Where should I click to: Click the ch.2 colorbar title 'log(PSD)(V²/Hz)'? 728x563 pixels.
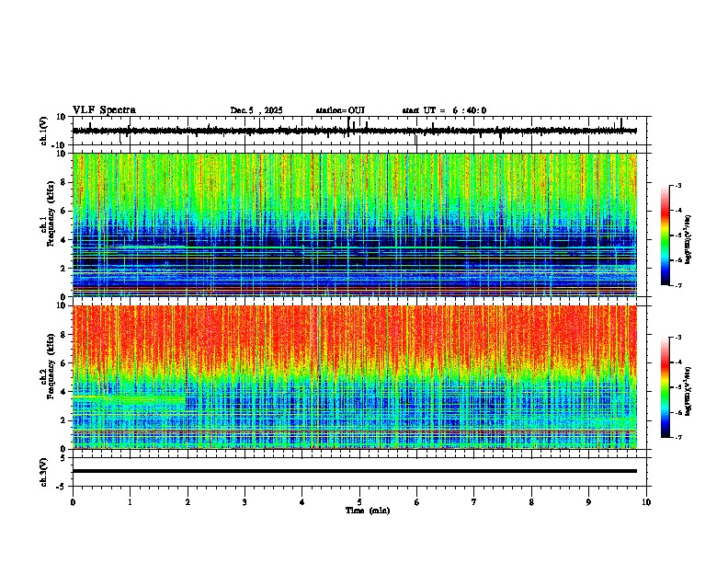tap(688, 391)
